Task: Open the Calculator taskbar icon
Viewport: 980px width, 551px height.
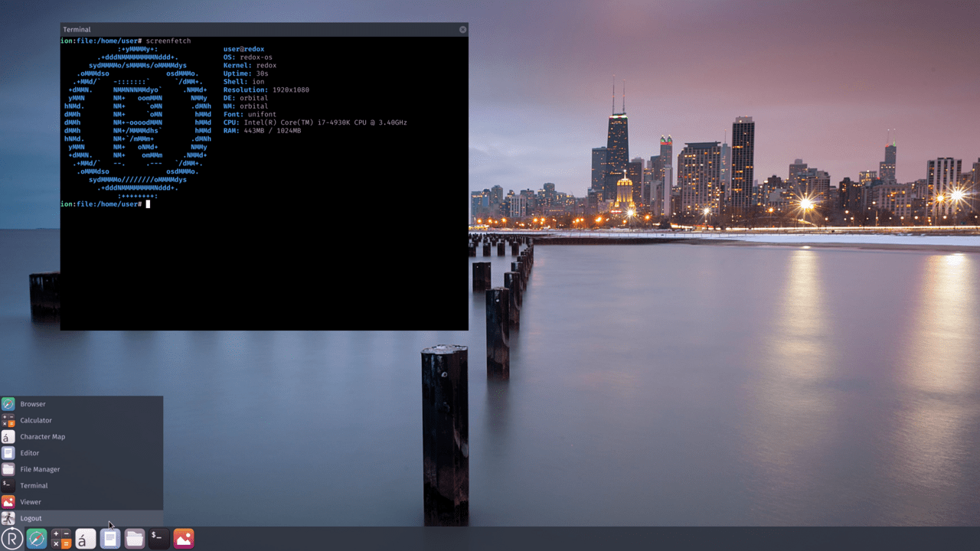Action: [x=60, y=538]
